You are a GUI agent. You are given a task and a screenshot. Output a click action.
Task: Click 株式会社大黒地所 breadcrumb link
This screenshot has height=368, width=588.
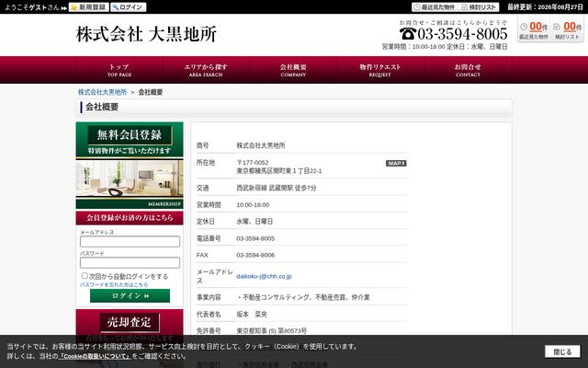(102, 92)
